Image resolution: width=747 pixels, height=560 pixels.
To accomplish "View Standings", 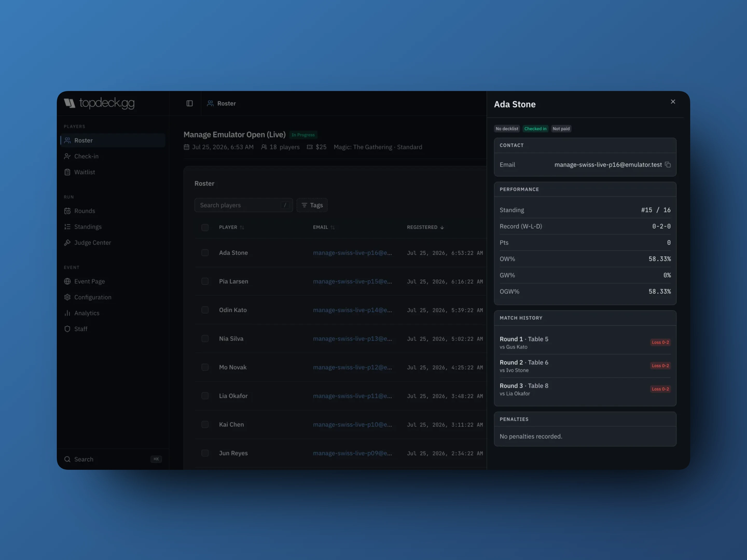I will click(x=113, y=227).
